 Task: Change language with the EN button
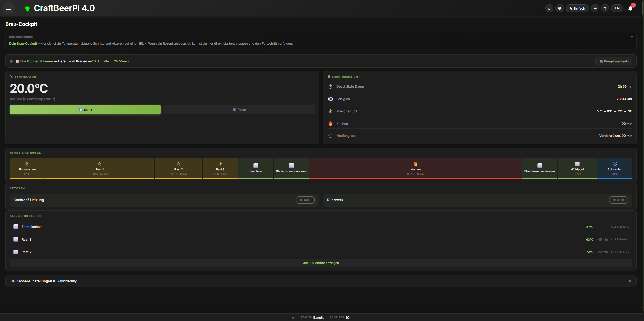617,8
